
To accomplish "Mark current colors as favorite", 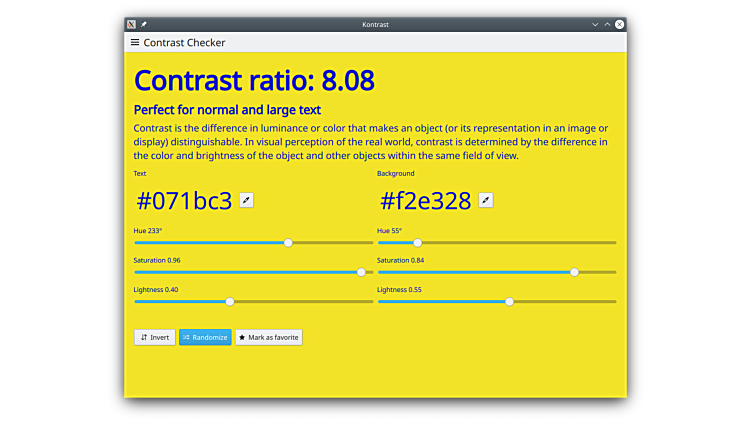I will [269, 337].
